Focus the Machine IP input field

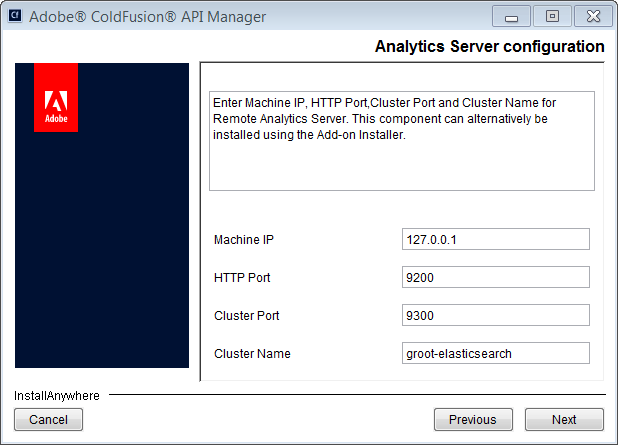click(495, 239)
